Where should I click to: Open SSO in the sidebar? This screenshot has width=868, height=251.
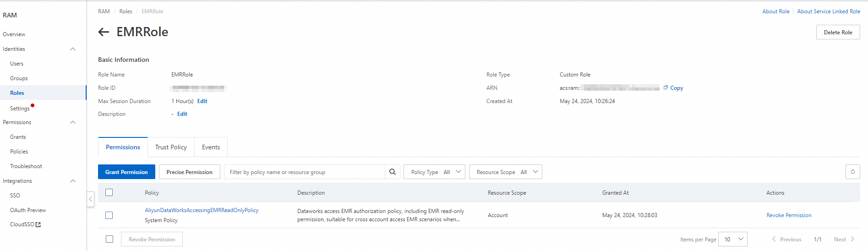click(15, 196)
